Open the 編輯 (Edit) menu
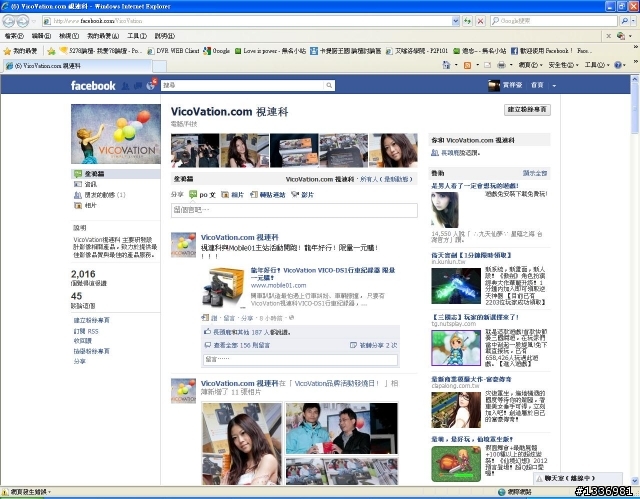Screen dimensions: 640x499 coord(41,36)
